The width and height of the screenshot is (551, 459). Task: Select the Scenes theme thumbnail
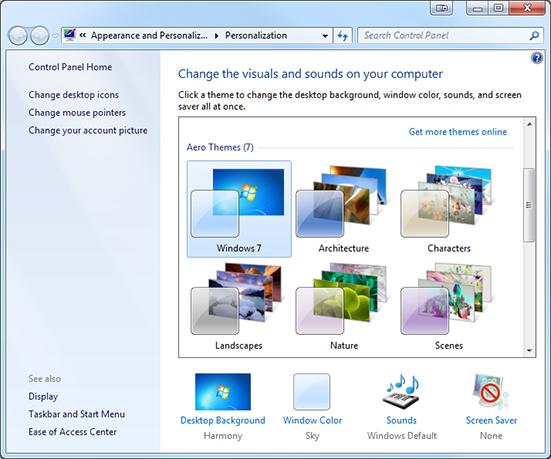pos(449,306)
